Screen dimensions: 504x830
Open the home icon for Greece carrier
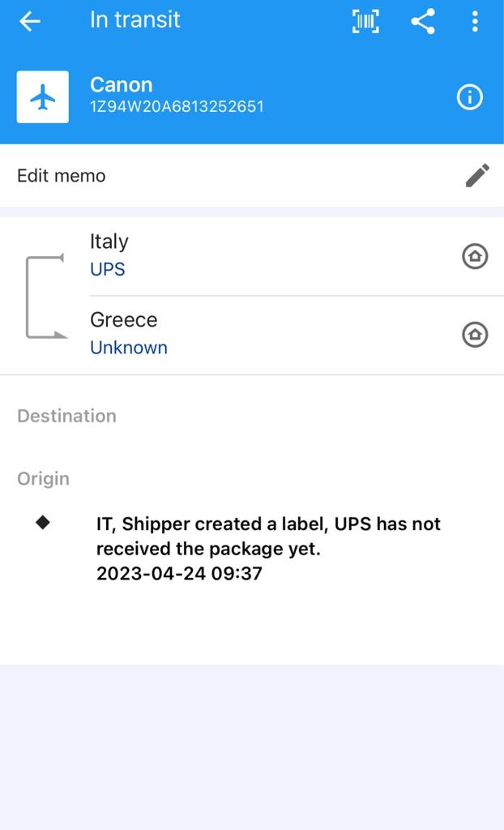tap(475, 335)
